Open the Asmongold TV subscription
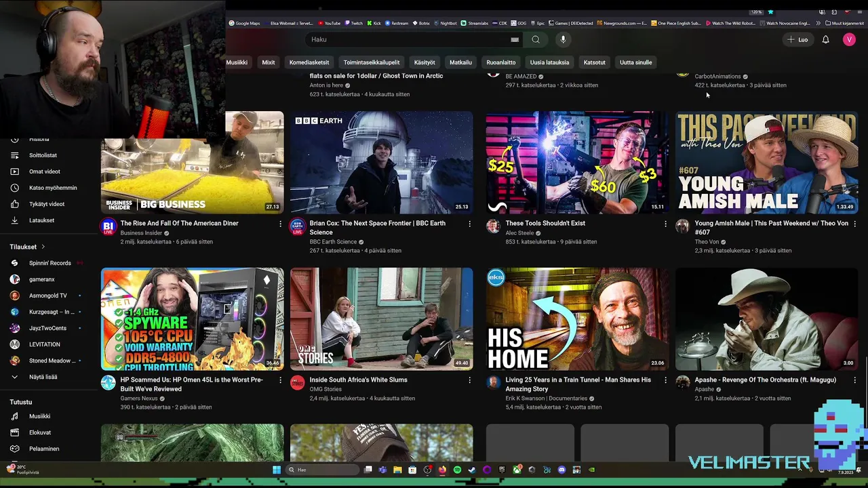This screenshot has height=488, width=868. pos(46,296)
